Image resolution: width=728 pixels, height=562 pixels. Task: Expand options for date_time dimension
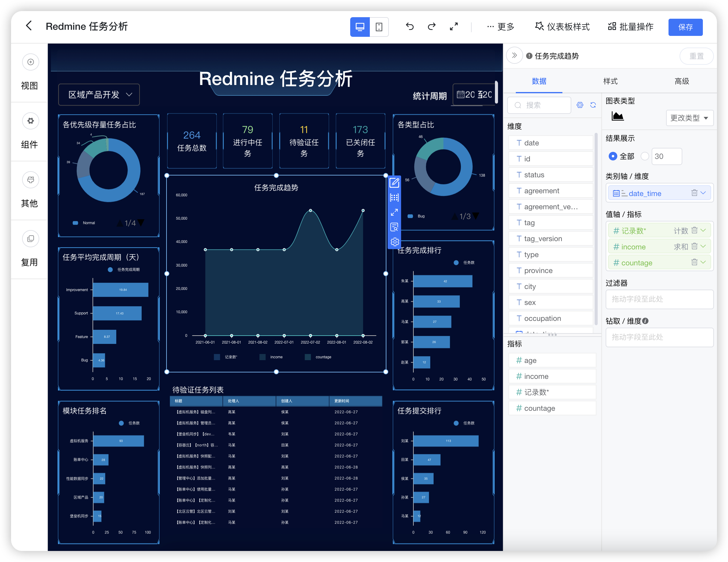click(703, 193)
